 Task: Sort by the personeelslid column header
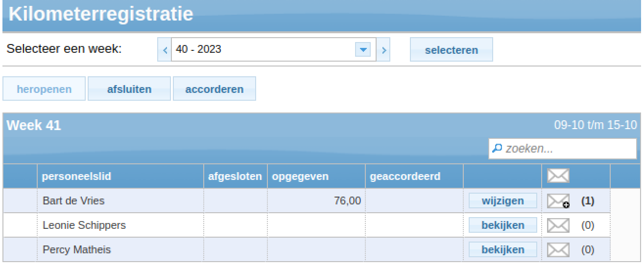(x=76, y=177)
